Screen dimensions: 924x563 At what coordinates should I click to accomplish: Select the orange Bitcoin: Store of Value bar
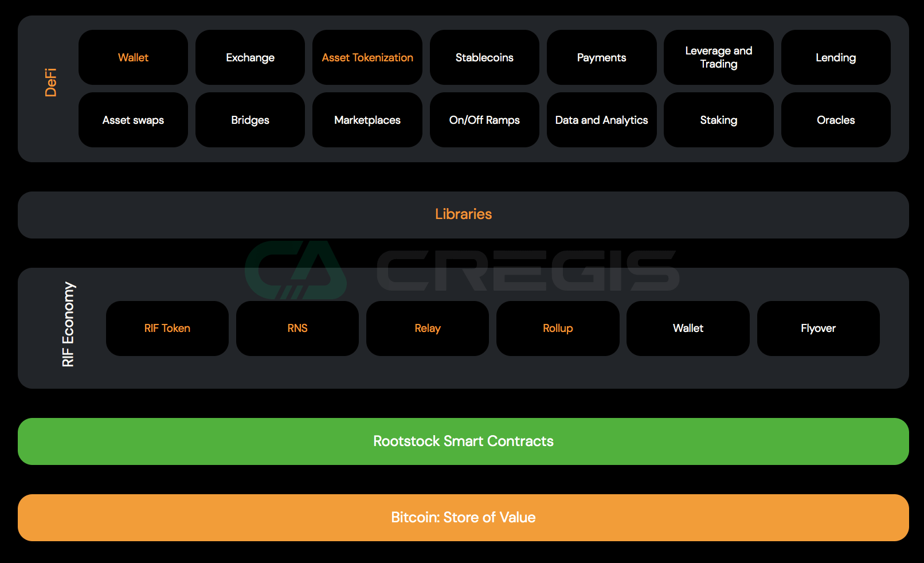click(x=463, y=518)
